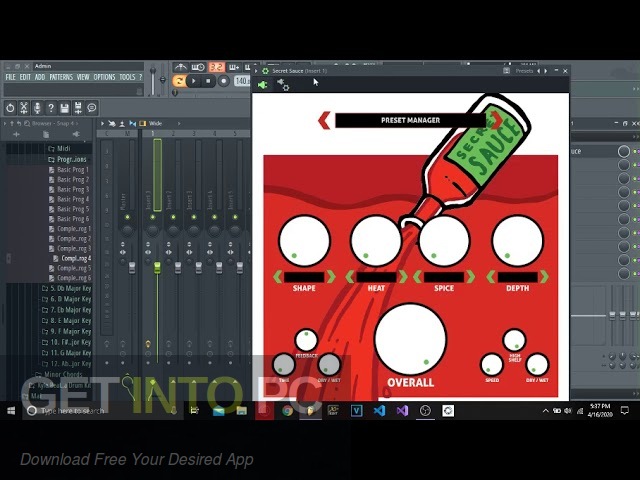Click the 140 tempo display
640x480 pixels.
(242, 81)
